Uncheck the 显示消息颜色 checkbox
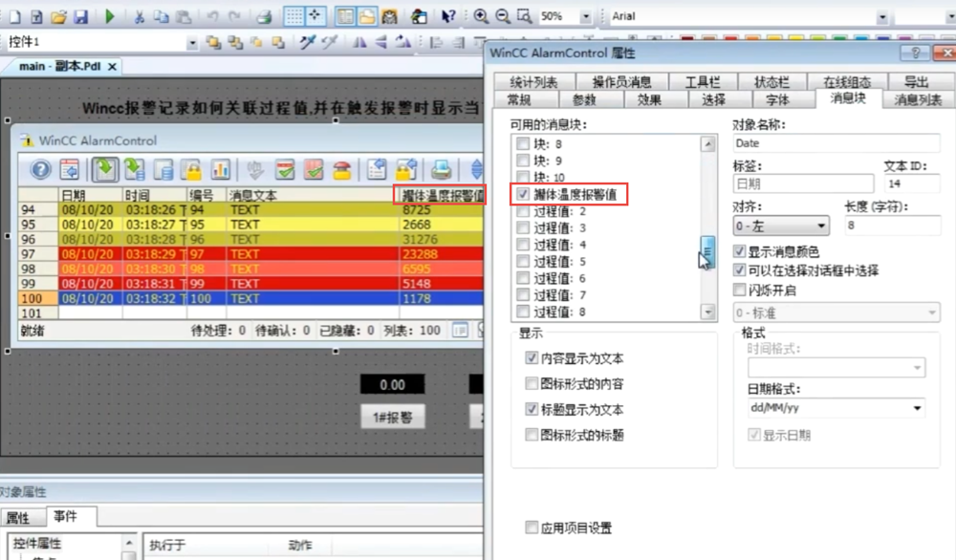956x560 pixels. click(x=739, y=251)
